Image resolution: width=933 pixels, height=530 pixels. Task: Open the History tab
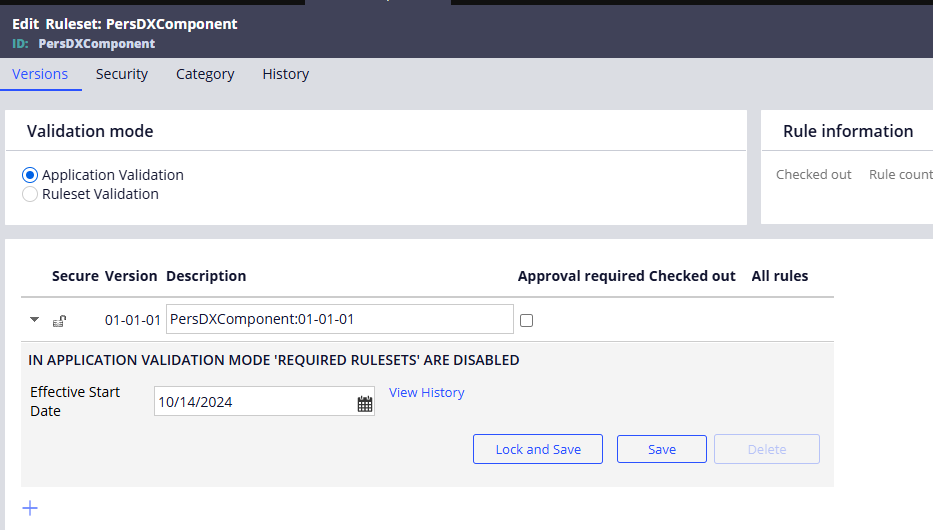(x=286, y=74)
